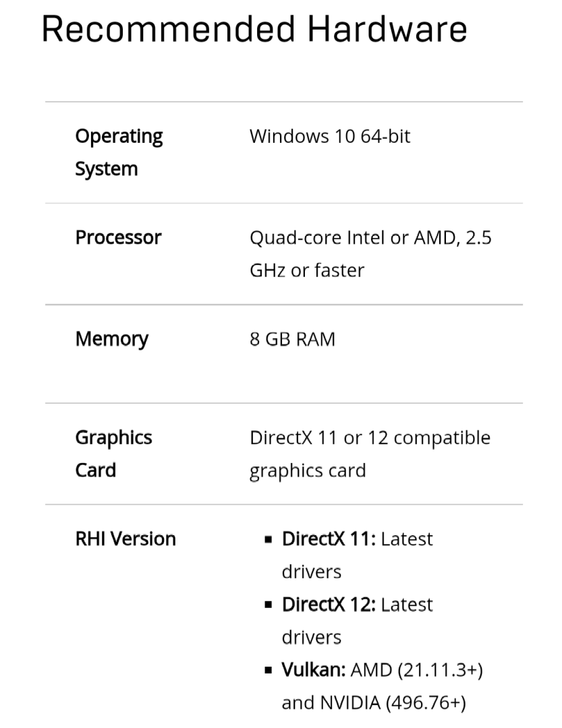This screenshot has height=728, width=562.
Task: Select the Operating System row label
Action: [x=119, y=152]
